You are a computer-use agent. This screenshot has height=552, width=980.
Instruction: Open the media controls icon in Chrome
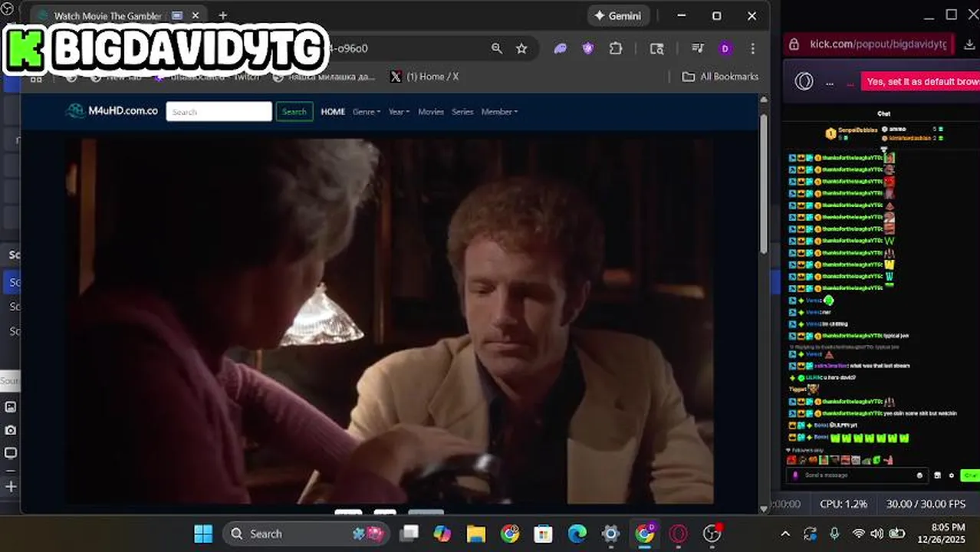[698, 48]
